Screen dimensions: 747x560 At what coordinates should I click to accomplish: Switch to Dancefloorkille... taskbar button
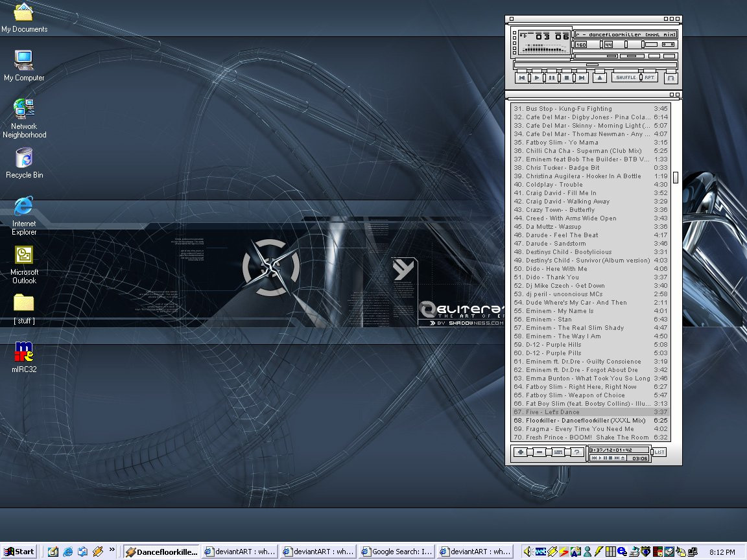pos(161,552)
